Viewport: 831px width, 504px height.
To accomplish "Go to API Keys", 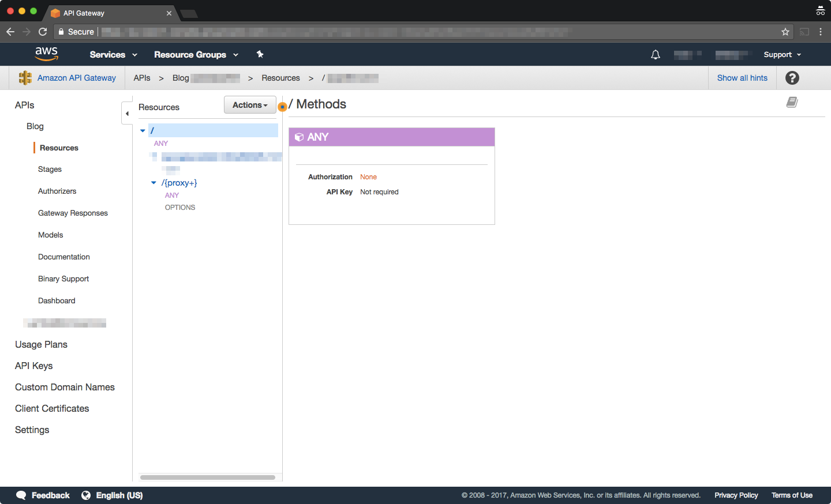I will point(33,366).
